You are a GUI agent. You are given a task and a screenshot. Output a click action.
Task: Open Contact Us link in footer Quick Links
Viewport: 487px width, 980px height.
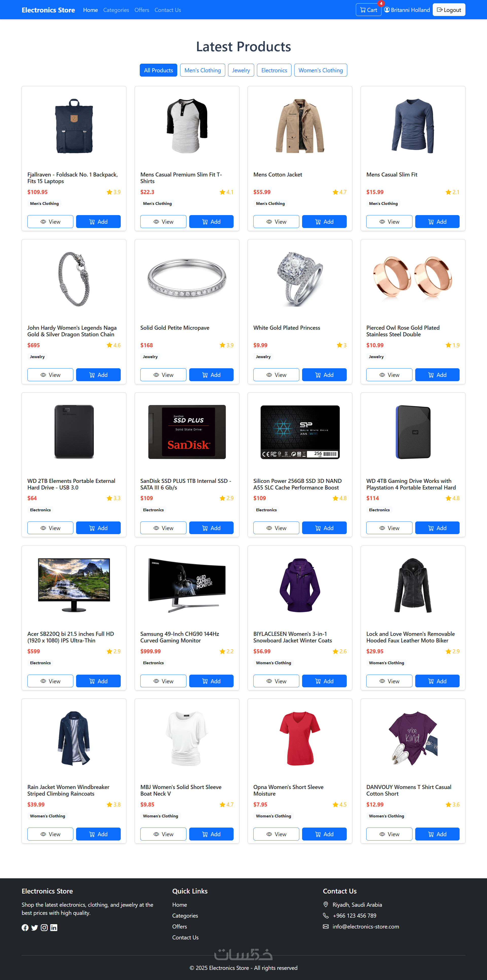click(185, 937)
